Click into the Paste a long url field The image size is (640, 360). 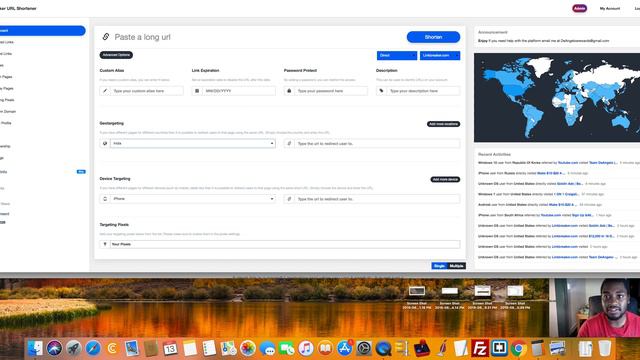[257, 37]
